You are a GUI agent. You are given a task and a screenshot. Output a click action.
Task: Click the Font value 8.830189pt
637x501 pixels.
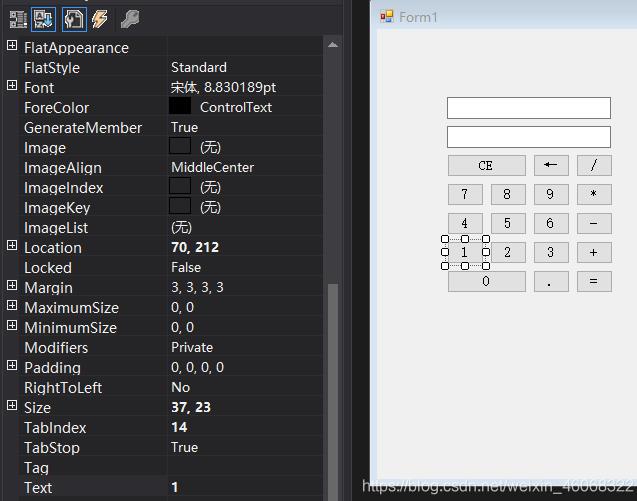240,87
